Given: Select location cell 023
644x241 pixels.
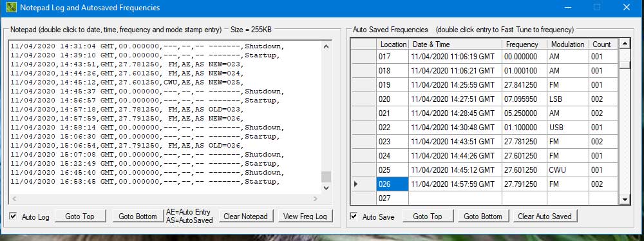Looking at the screenshot, I should click(x=393, y=142).
